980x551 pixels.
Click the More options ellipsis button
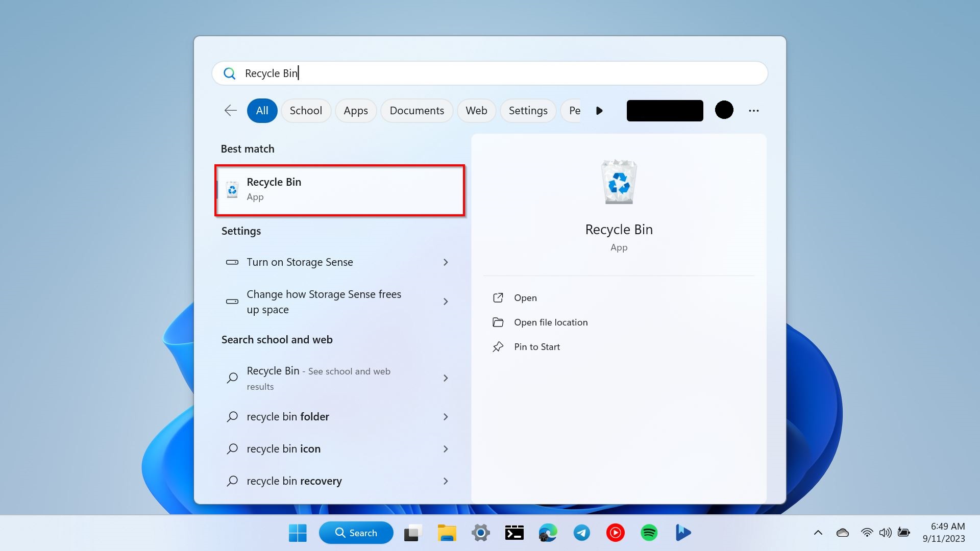(x=753, y=110)
